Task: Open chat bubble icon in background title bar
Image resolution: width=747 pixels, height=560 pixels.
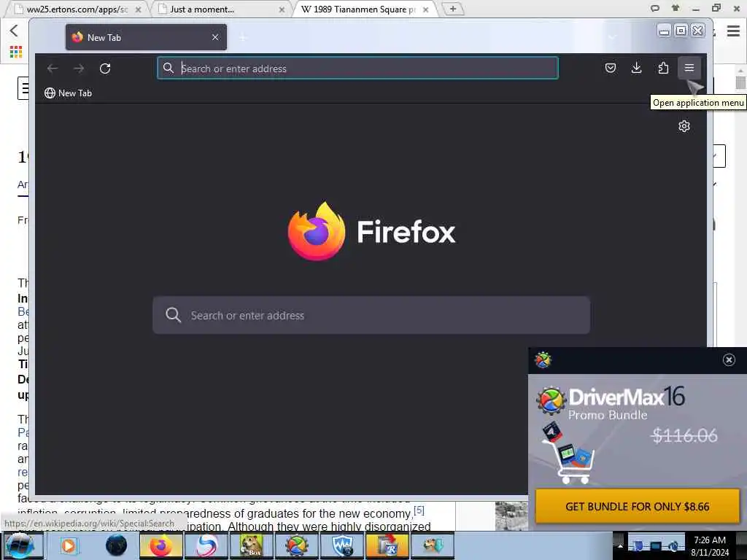Action: tap(655, 8)
